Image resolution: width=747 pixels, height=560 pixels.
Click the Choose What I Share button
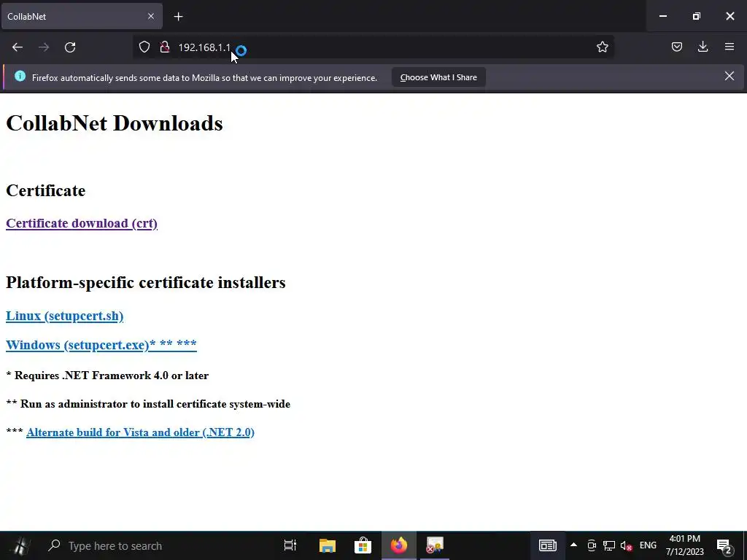coord(438,77)
